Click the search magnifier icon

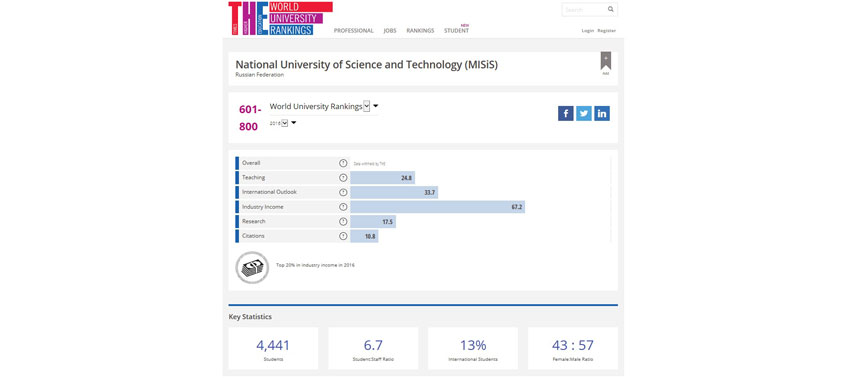pyautogui.click(x=611, y=9)
